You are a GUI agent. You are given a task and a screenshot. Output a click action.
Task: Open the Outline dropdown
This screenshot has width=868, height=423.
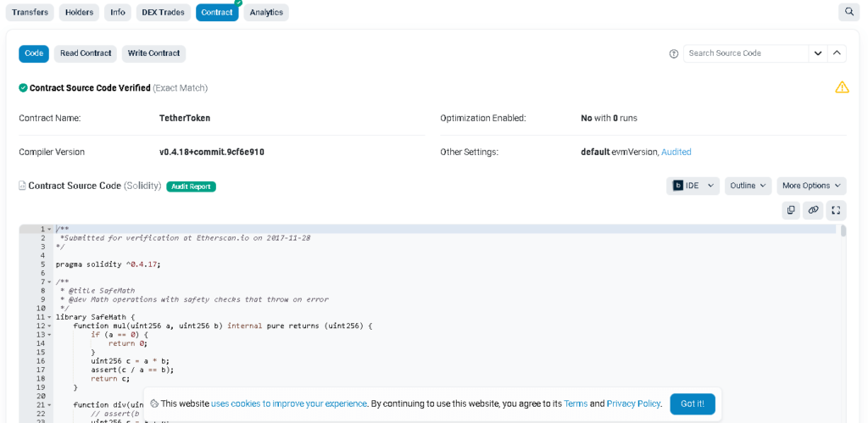748,186
